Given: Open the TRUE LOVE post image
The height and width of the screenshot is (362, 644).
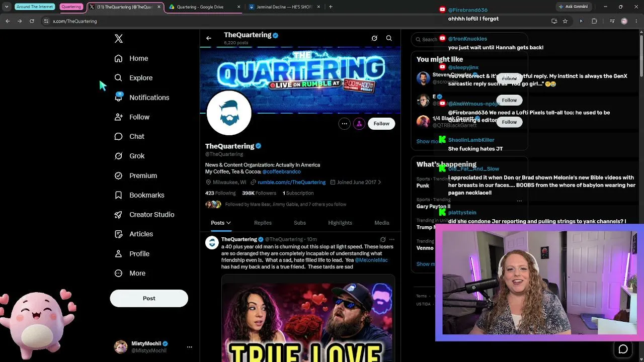Looking at the screenshot, I should [x=308, y=319].
